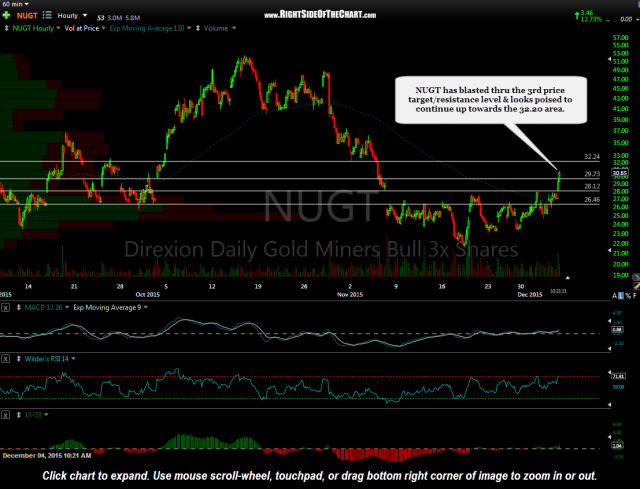Click move handle beside NUGT Hourly
640x489 pixels.
point(7,28)
